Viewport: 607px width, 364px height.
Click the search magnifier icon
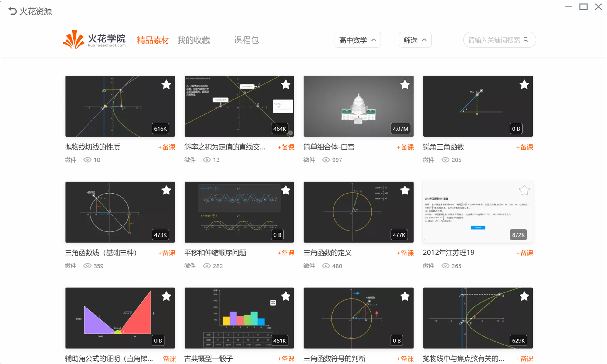pyautogui.click(x=526, y=40)
